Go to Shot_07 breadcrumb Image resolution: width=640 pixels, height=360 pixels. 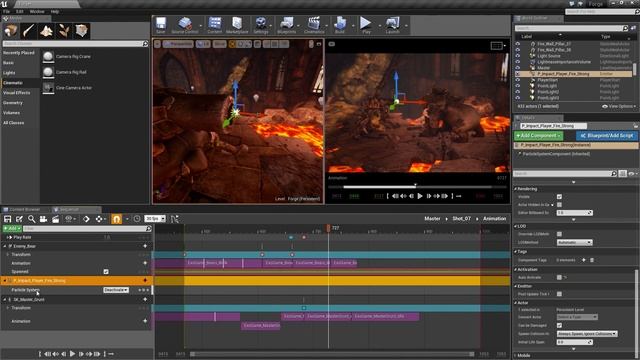(x=462, y=219)
